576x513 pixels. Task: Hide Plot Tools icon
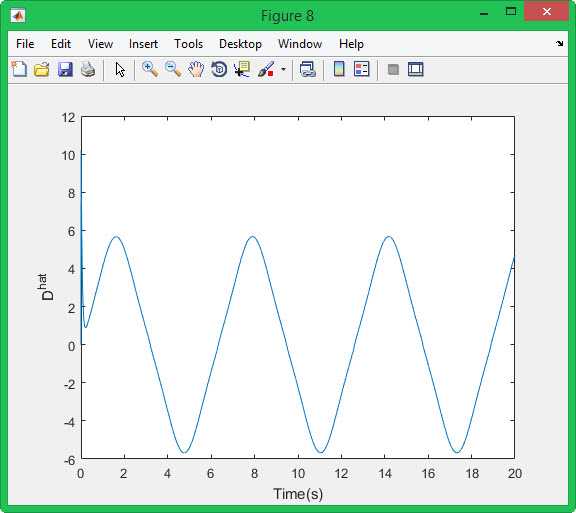point(393,69)
